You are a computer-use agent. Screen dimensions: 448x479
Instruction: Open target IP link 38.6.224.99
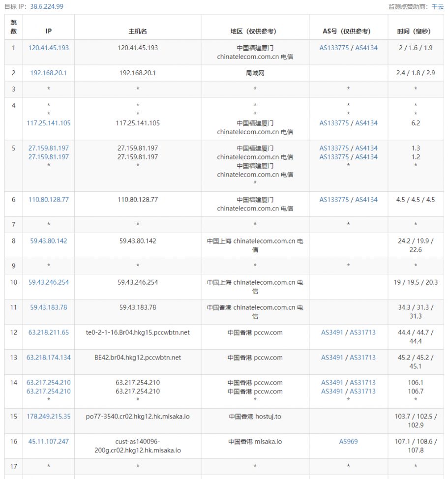[47, 6]
